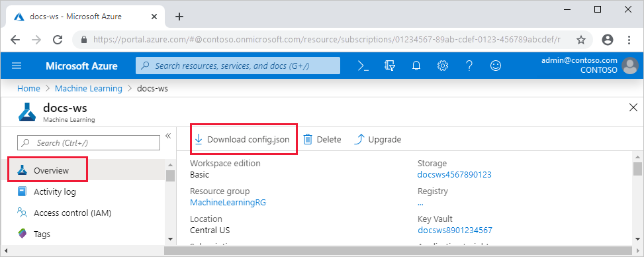Click the browser address bar URL

326,40
